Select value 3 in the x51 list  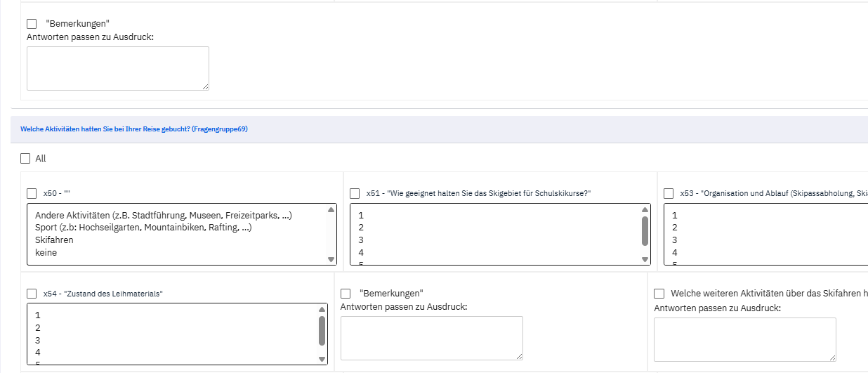click(361, 240)
